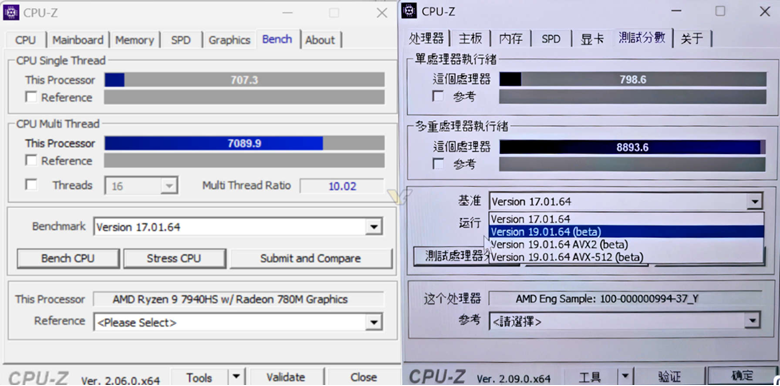Click the Close button at bottom of left window
Viewport: 780px width, 386px height.
click(x=363, y=378)
